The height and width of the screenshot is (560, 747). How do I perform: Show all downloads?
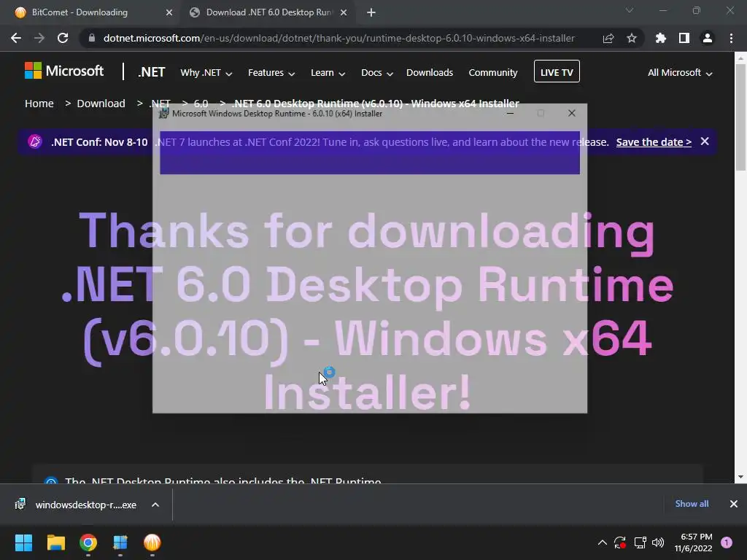click(692, 504)
